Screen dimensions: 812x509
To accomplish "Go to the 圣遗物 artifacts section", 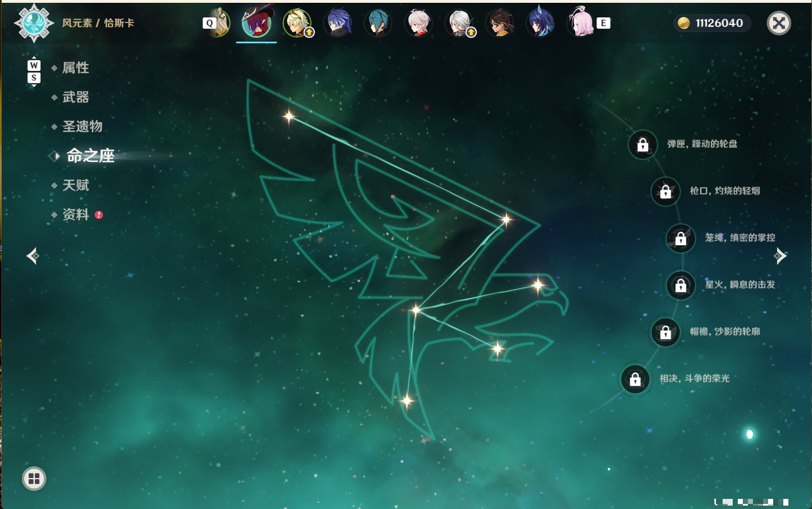I will click(x=82, y=127).
